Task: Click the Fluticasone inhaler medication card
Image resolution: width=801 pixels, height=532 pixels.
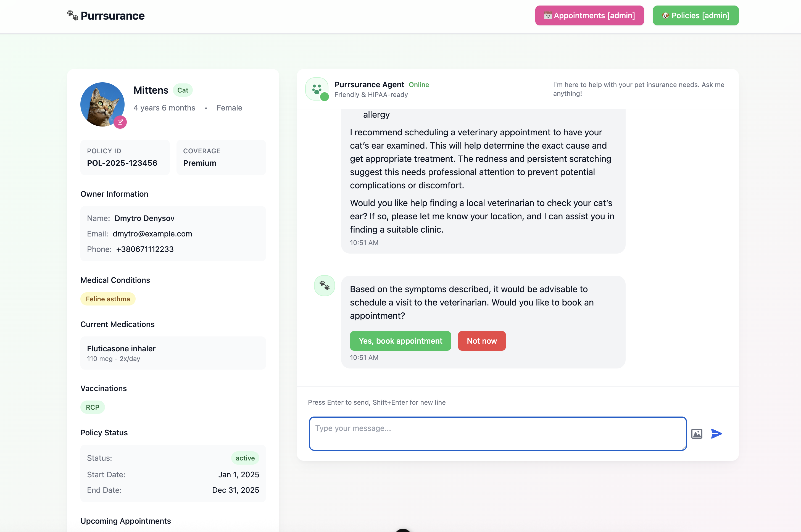Action: point(173,353)
